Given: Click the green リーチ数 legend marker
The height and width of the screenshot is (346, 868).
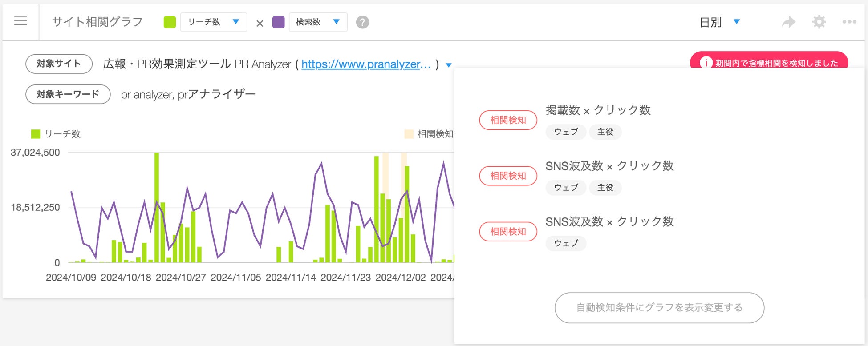Looking at the screenshot, I should click(36, 134).
